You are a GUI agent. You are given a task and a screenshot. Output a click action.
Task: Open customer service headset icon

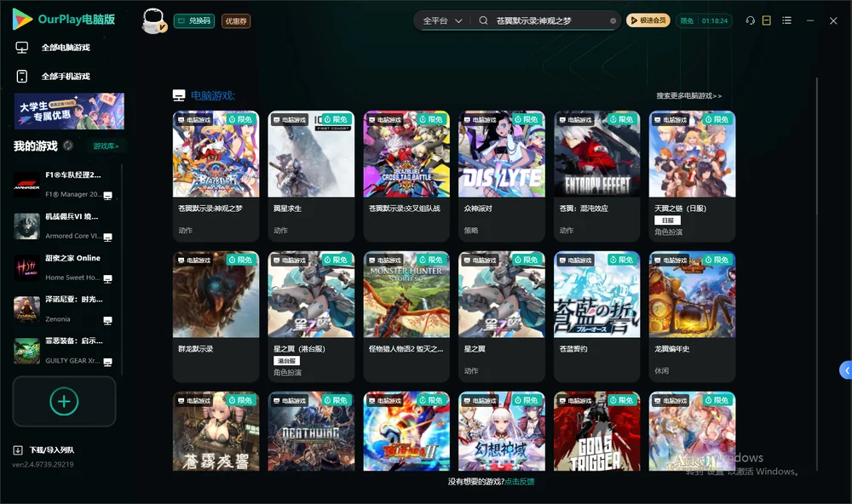(x=751, y=20)
